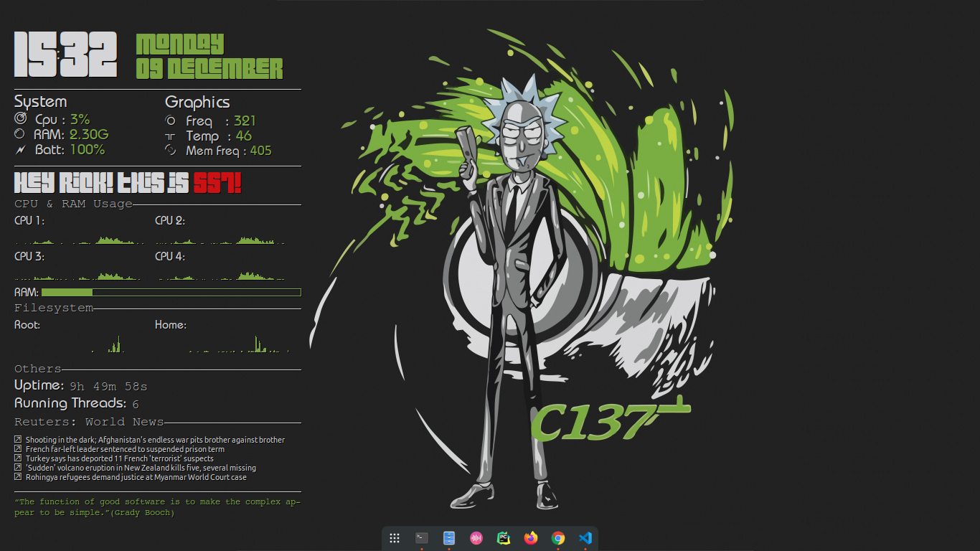Click the Batt lightning icon

click(x=20, y=149)
